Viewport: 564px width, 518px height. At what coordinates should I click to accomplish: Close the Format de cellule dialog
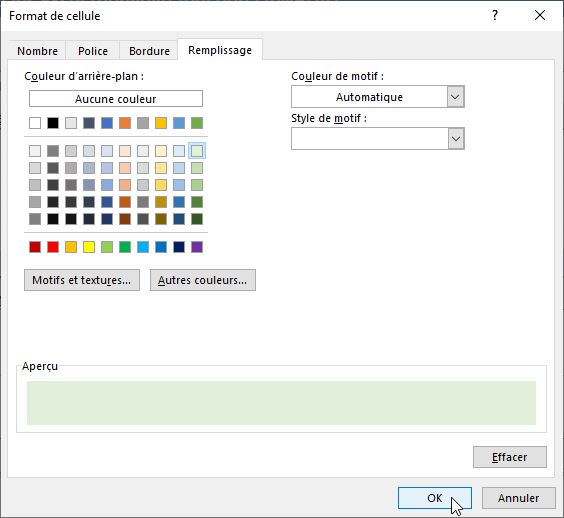point(540,15)
